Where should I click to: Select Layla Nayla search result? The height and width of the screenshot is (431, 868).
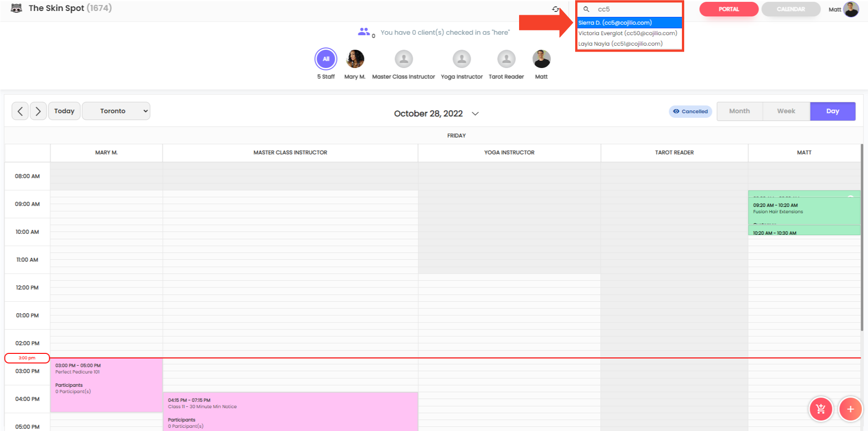[629, 44]
